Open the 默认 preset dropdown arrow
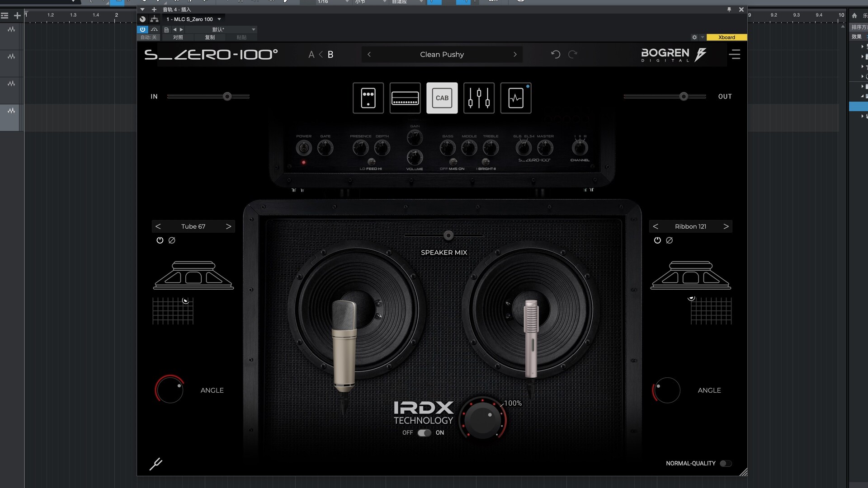The width and height of the screenshot is (868, 488). tap(253, 29)
